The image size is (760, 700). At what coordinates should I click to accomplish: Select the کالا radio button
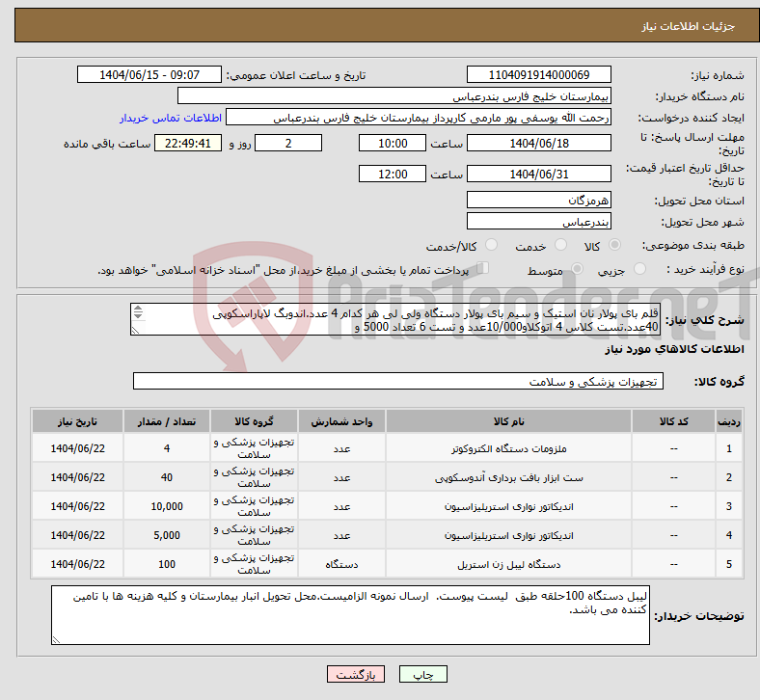[615, 246]
